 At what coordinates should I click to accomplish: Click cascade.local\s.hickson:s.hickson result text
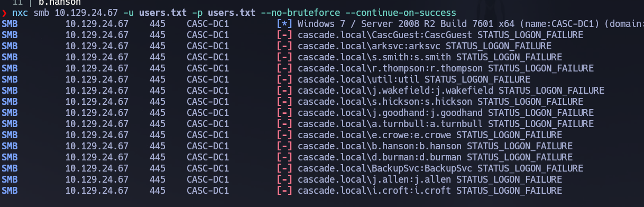(385, 102)
